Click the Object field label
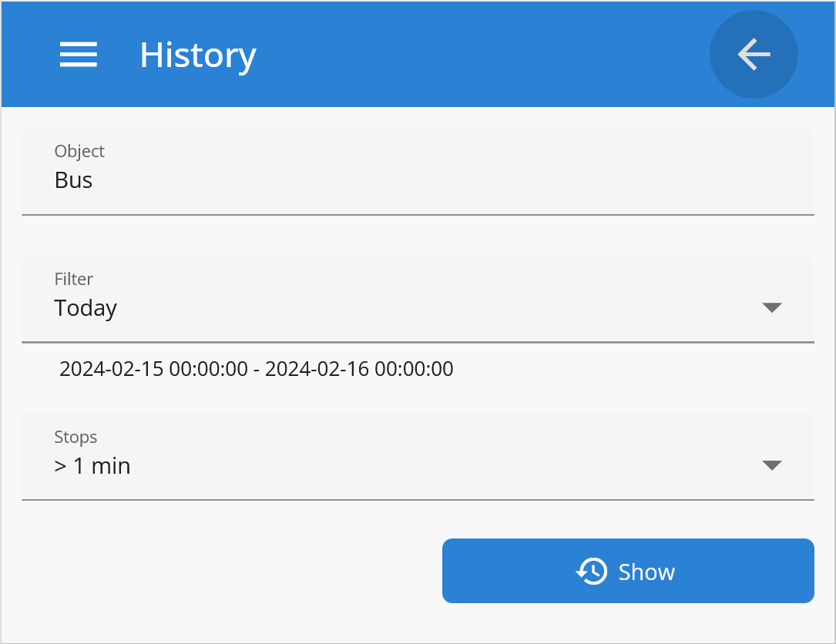 coord(79,151)
